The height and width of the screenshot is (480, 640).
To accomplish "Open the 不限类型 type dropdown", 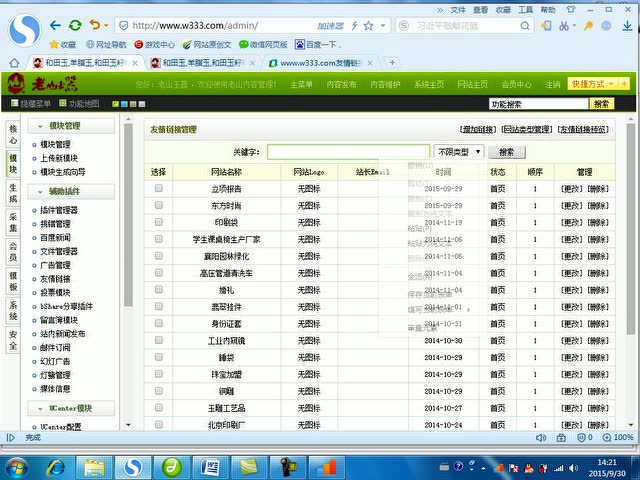I will click(458, 152).
